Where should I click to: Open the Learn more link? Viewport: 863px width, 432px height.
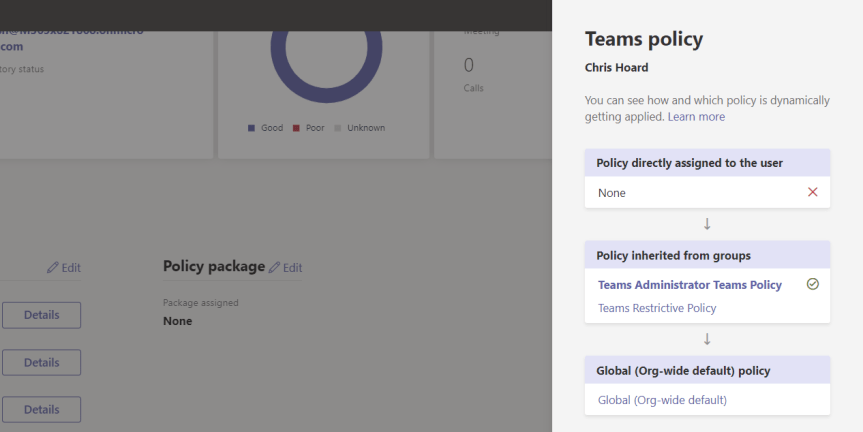pos(696,117)
